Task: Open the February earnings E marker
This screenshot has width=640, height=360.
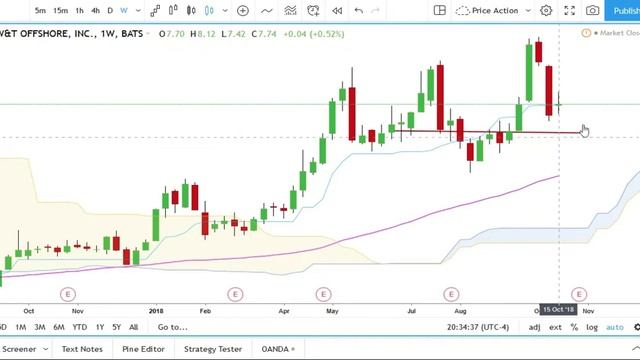Action: 235,294
